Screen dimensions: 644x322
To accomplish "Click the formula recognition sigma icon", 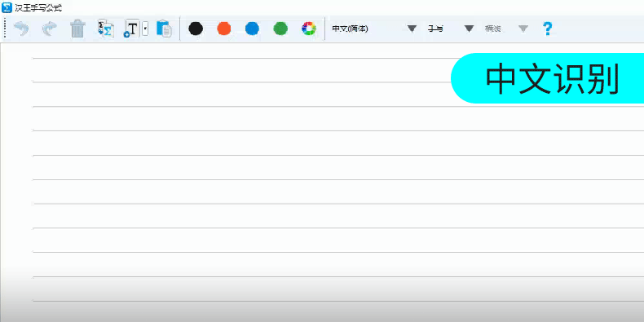I will pyautogui.click(x=105, y=29).
